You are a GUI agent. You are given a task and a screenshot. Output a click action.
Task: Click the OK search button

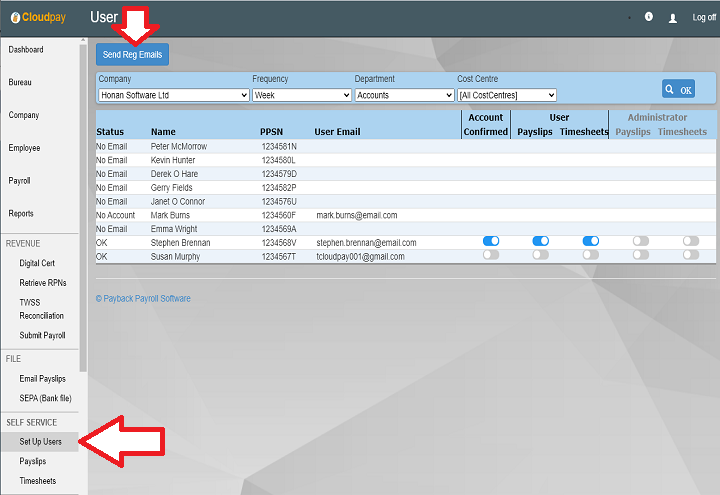pyautogui.click(x=678, y=89)
